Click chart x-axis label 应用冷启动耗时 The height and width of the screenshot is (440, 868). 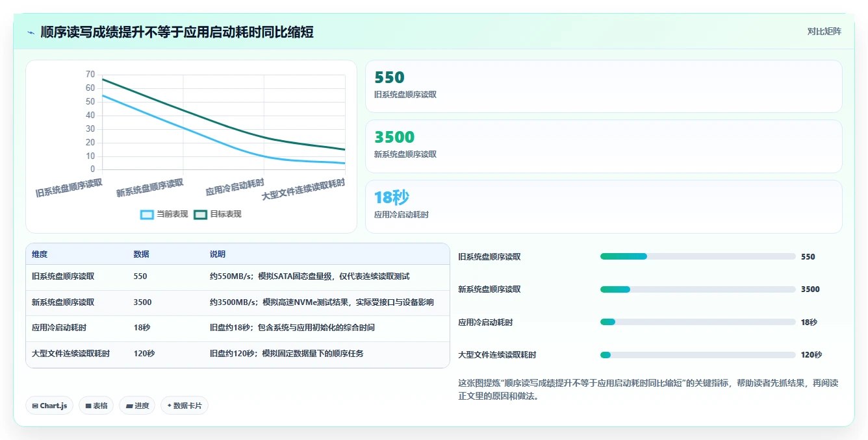[235, 188]
